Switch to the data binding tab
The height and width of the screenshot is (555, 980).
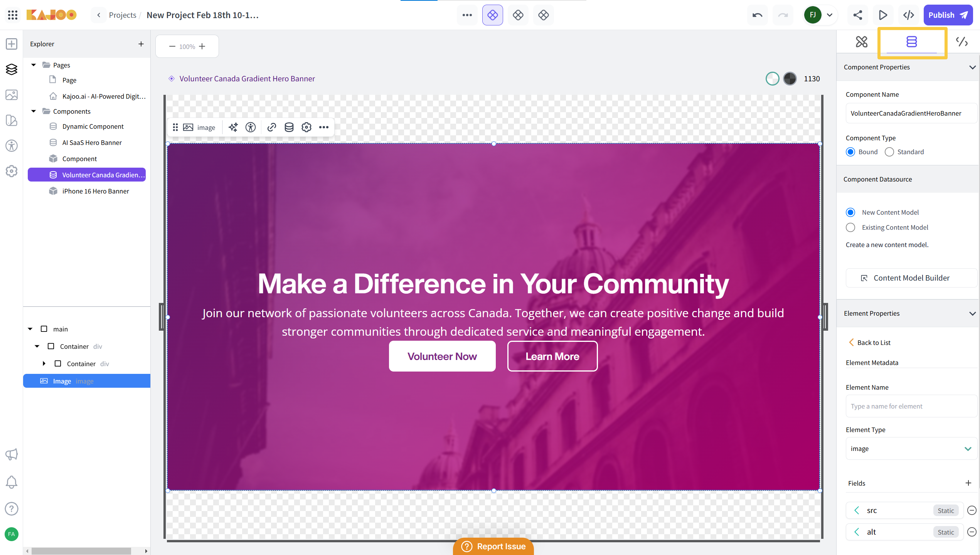click(911, 42)
